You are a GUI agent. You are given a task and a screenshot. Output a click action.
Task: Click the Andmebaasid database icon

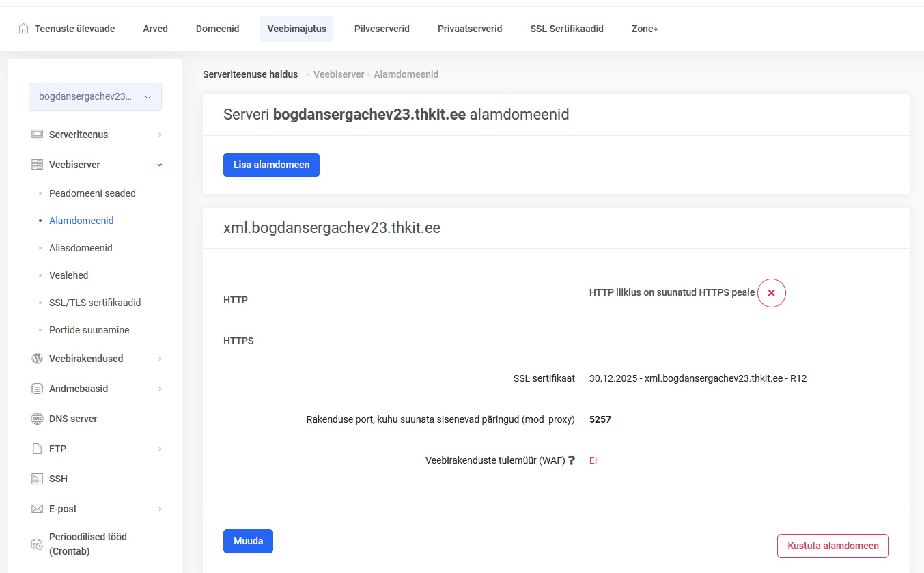click(x=37, y=389)
